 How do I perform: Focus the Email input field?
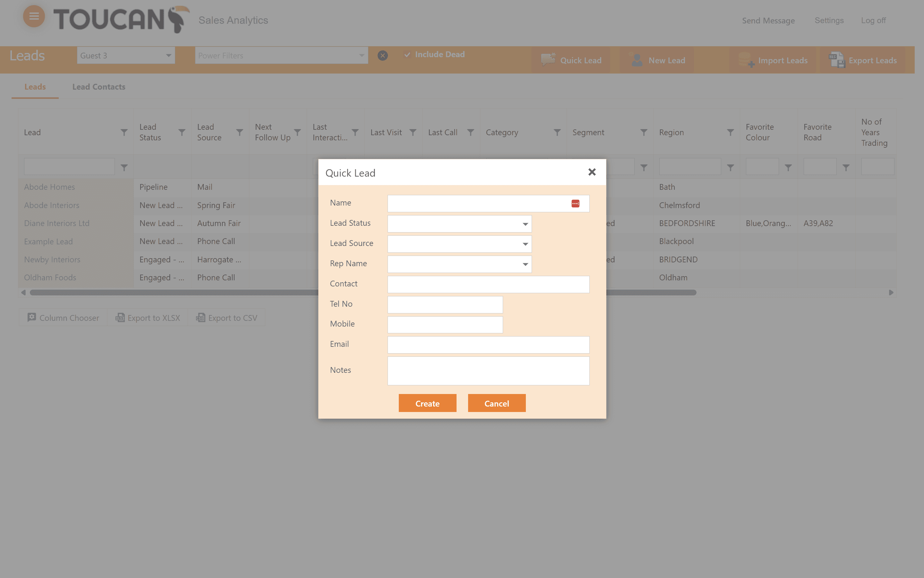point(488,345)
